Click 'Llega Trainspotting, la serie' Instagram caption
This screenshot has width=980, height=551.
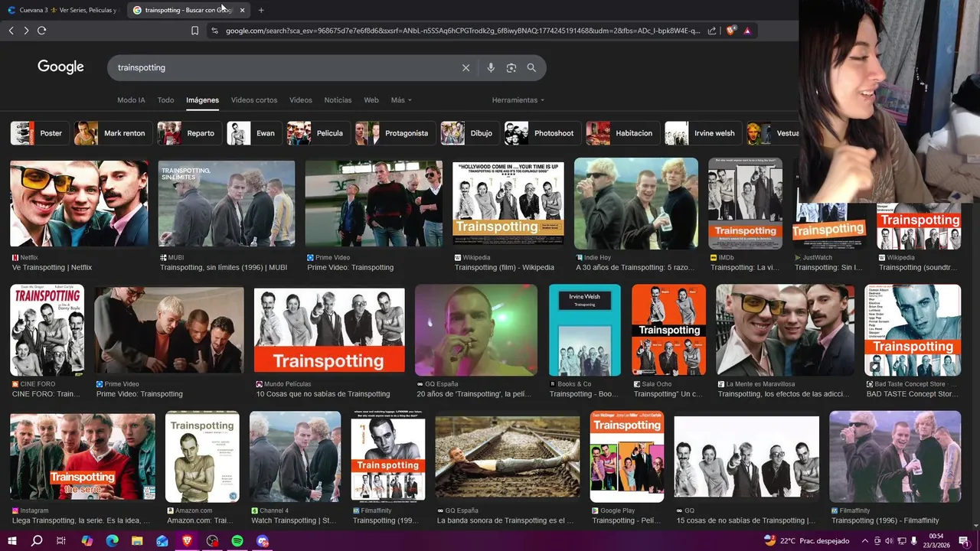coord(81,521)
